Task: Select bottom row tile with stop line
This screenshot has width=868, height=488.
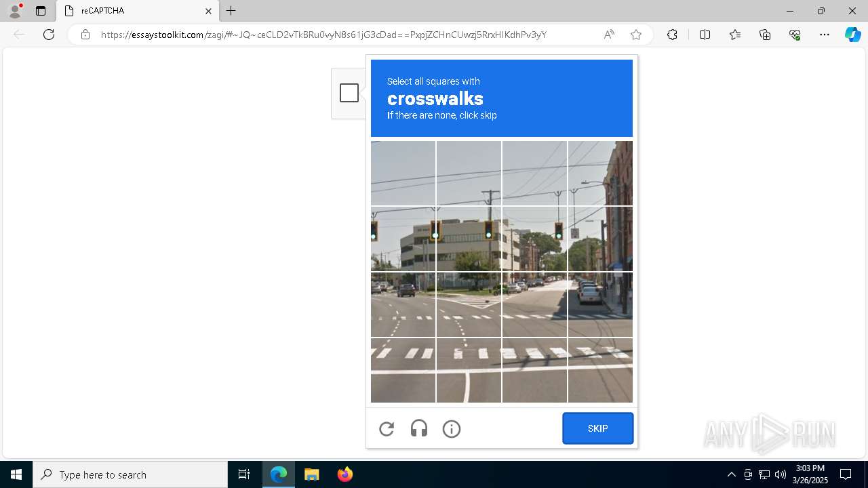Action: pos(469,370)
